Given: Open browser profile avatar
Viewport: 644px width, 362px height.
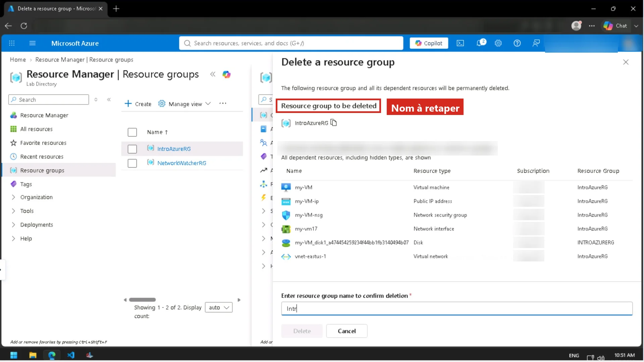Looking at the screenshot, I should (576, 26).
